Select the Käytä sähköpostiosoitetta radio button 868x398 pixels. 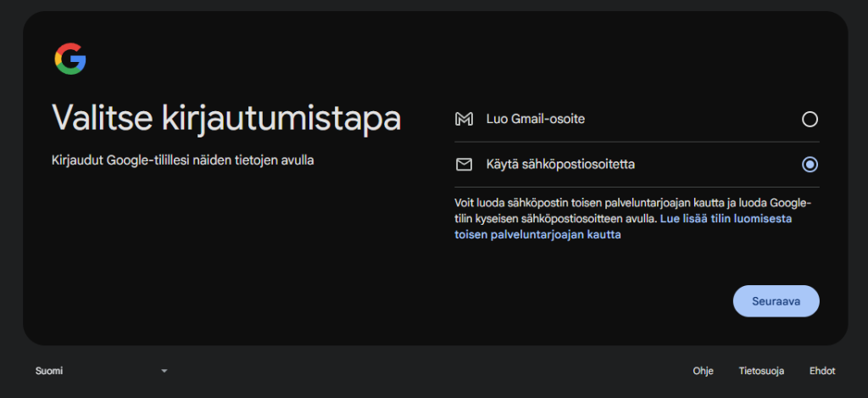(x=810, y=165)
